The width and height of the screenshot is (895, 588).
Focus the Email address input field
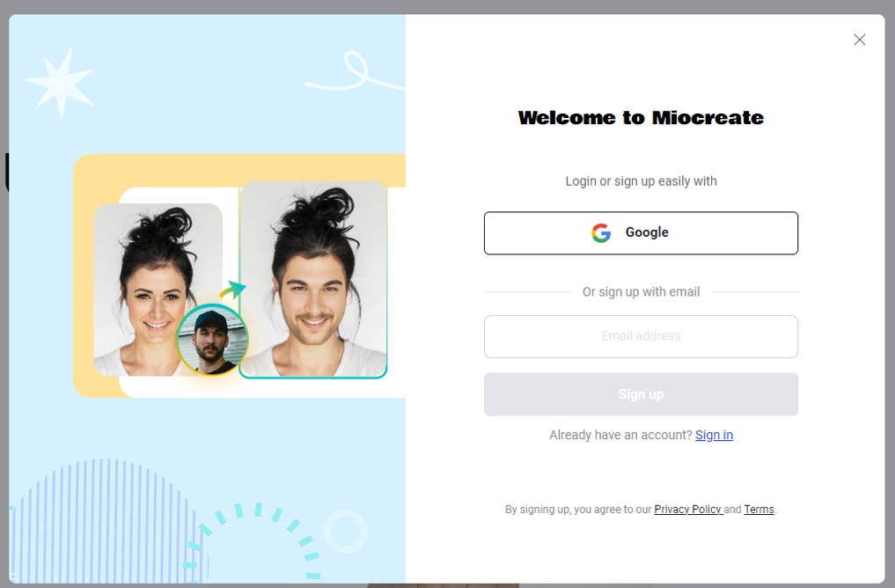[x=641, y=336]
